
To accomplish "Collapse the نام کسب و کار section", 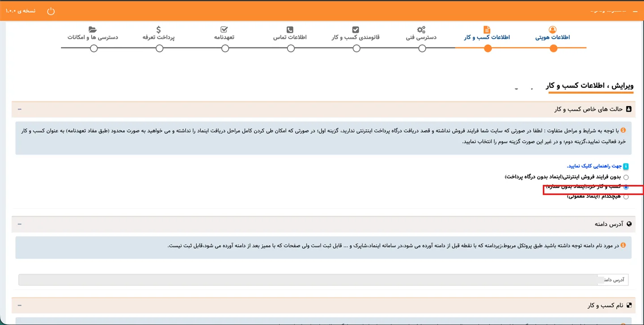I will coord(20,305).
